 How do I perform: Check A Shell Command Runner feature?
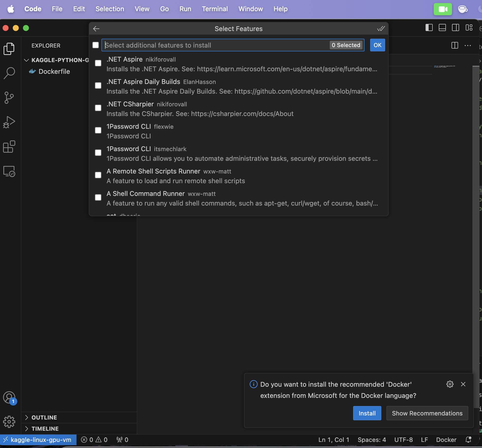(98, 197)
